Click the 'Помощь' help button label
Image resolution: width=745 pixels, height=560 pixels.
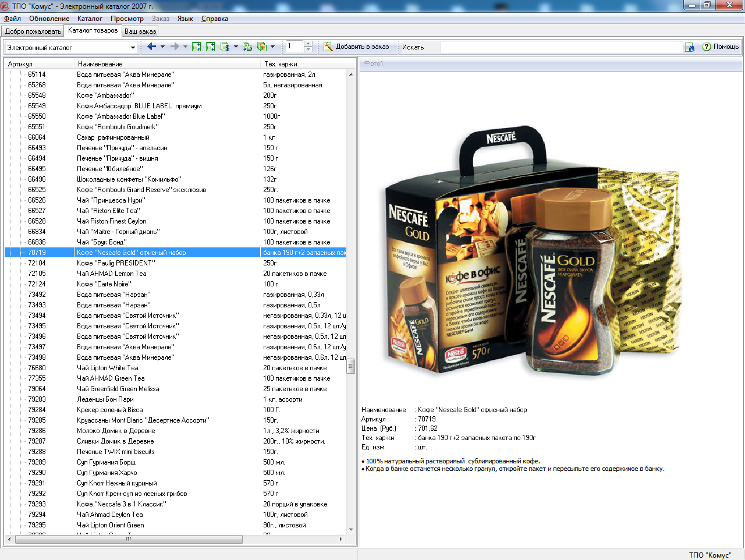tap(726, 47)
